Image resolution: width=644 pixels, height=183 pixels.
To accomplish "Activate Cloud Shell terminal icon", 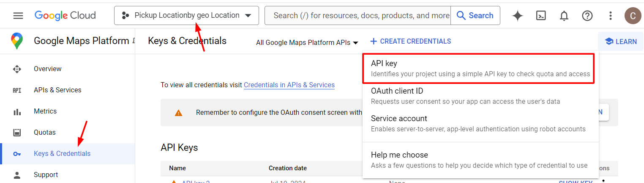I will click(x=541, y=16).
